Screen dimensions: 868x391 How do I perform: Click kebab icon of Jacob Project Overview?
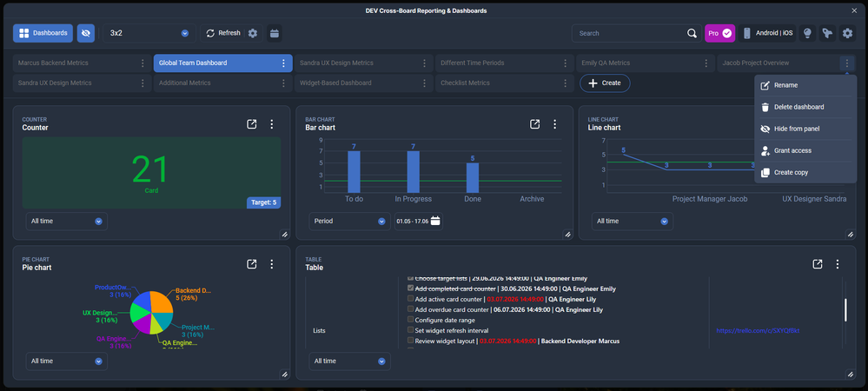coord(846,63)
